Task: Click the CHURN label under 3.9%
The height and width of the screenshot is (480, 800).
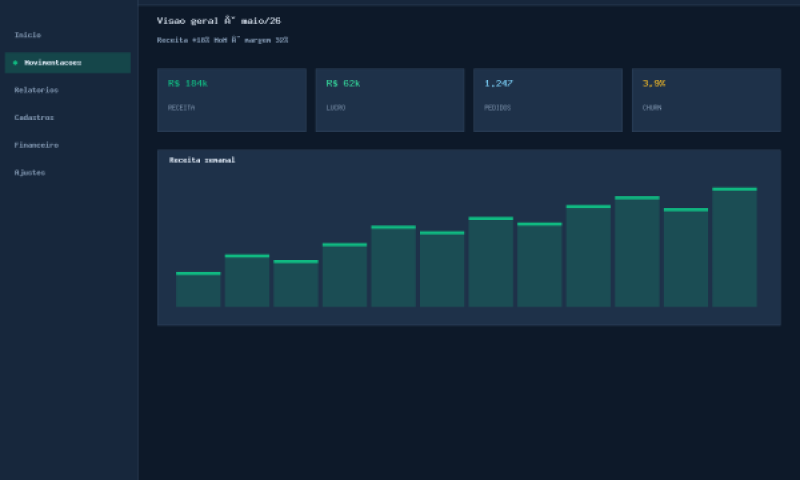Action: point(652,108)
